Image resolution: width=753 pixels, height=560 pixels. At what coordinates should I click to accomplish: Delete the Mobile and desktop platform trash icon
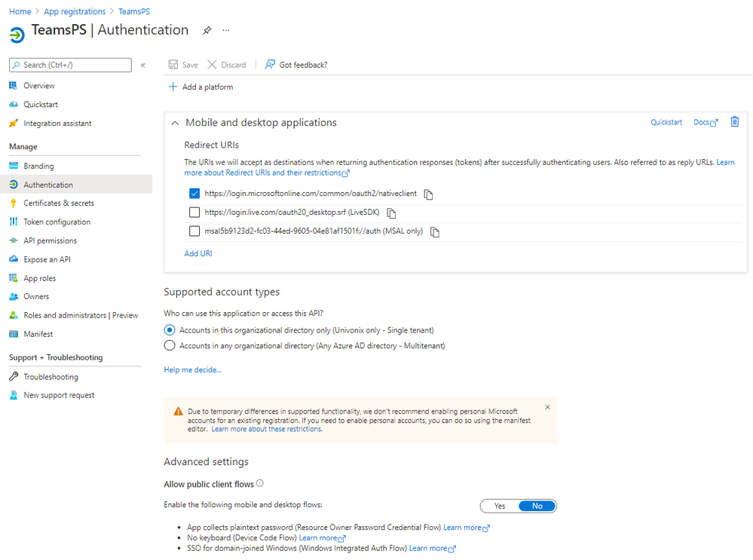pyautogui.click(x=735, y=121)
